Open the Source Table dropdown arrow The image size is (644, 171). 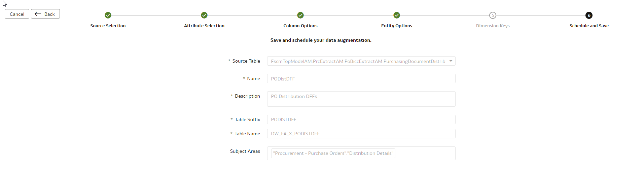(451, 61)
